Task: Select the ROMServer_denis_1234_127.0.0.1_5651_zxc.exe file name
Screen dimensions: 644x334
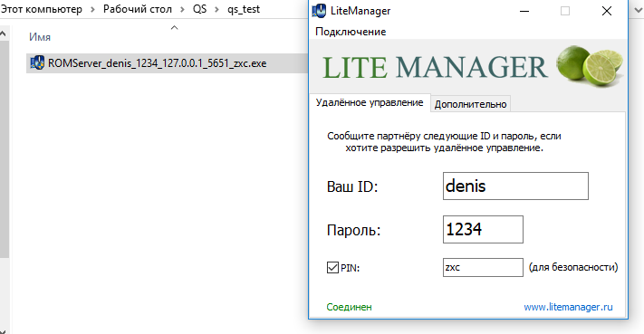Action: [x=157, y=63]
